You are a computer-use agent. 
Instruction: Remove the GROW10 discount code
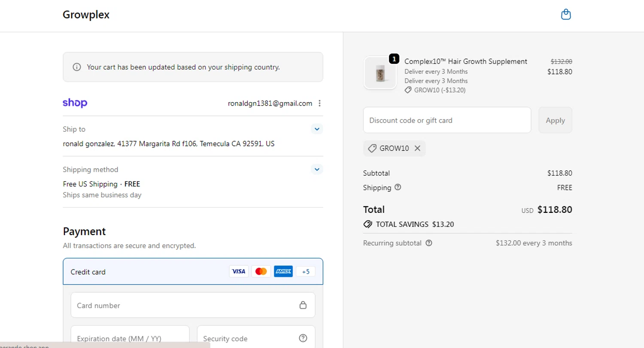click(417, 148)
